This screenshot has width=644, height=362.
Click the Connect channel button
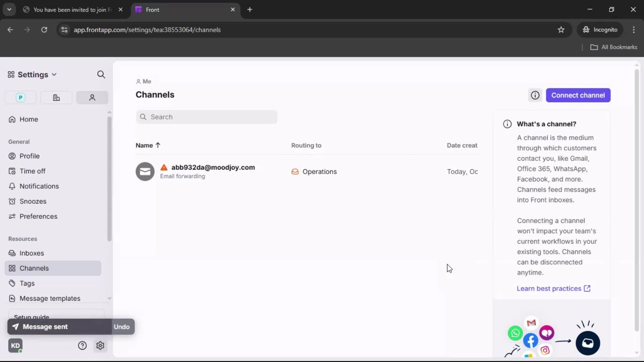[578, 95]
